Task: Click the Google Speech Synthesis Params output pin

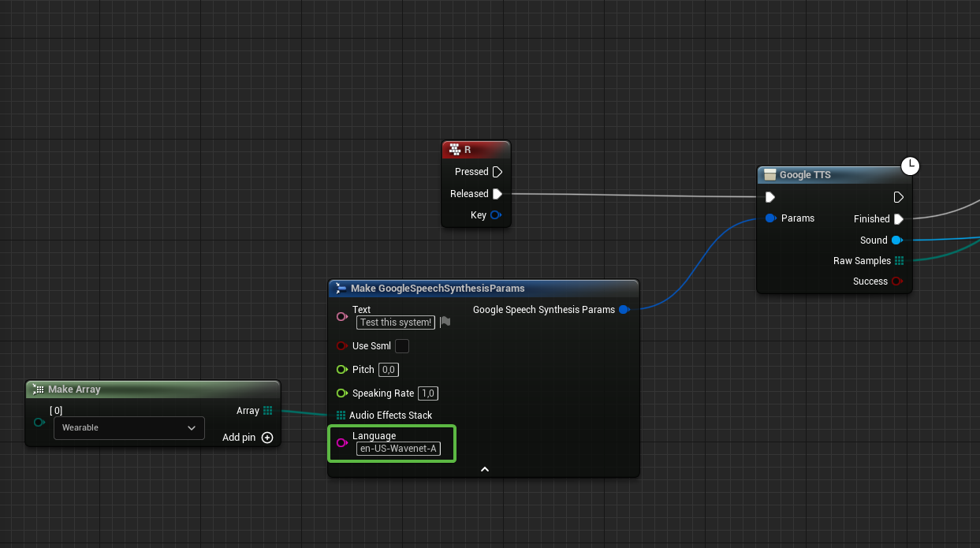Action: pos(624,310)
